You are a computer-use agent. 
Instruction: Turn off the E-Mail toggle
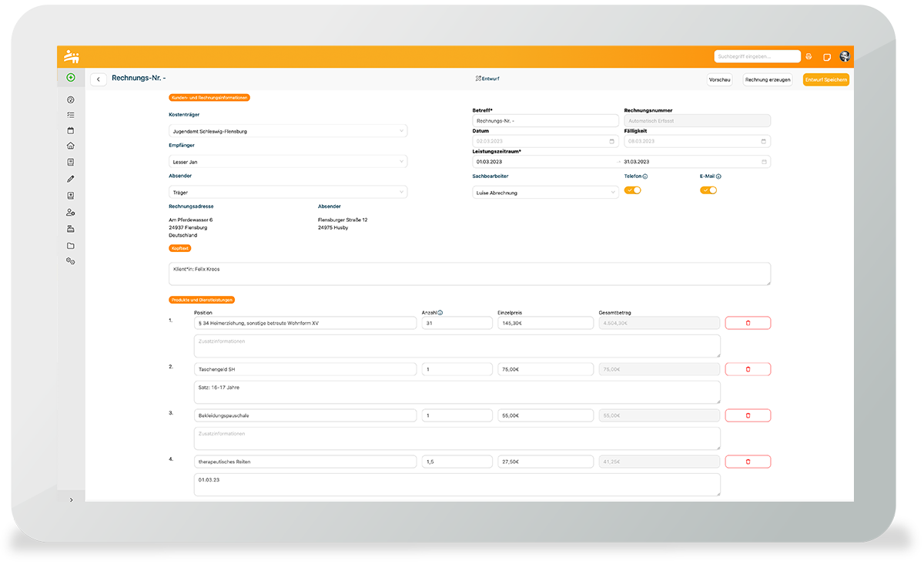click(708, 190)
